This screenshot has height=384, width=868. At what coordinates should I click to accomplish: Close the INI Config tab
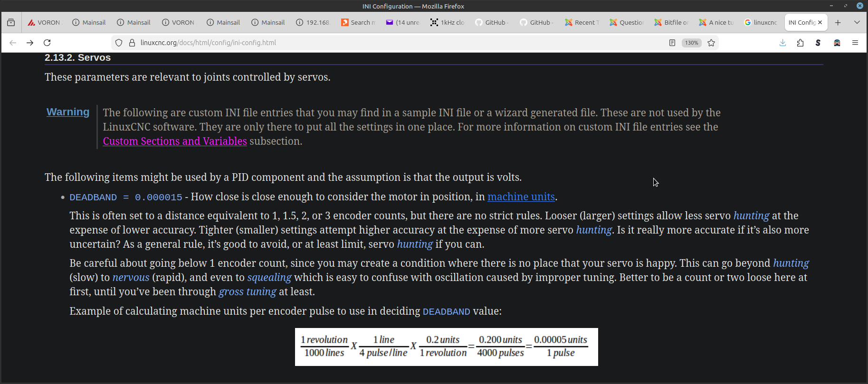[820, 22]
